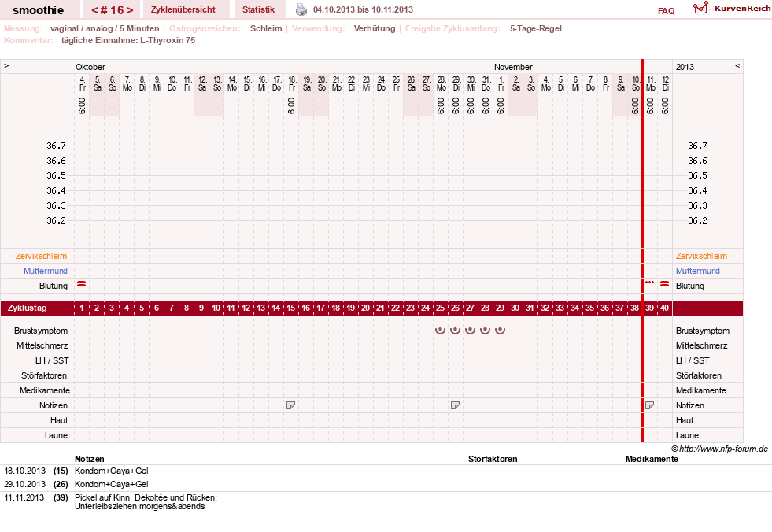Click the bleeding mark on cycle day 40
Image resolution: width=772 pixels, height=532 pixels.
point(665,284)
